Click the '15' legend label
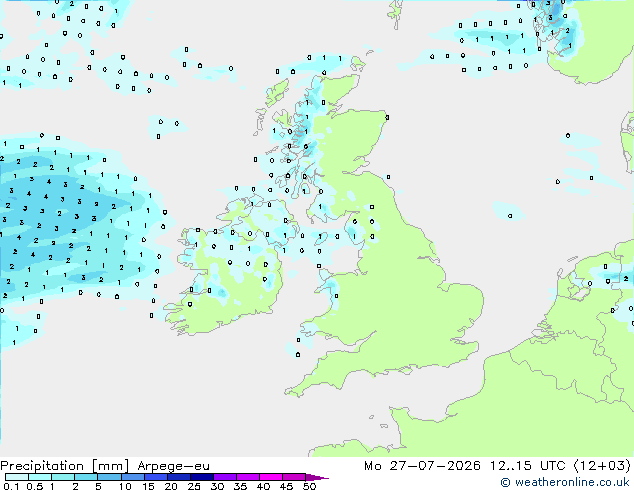The width and height of the screenshot is (634, 490). pyautogui.click(x=148, y=486)
